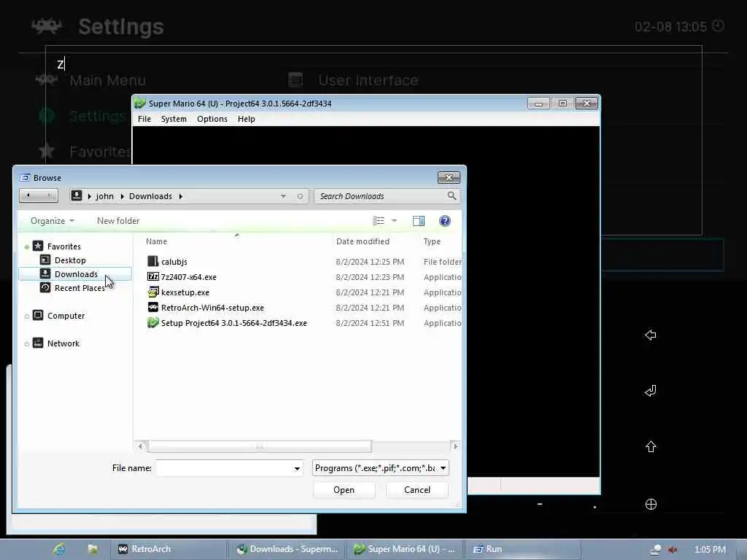
Task: Switch to RetroArch taskbar button
Action: 168,549
